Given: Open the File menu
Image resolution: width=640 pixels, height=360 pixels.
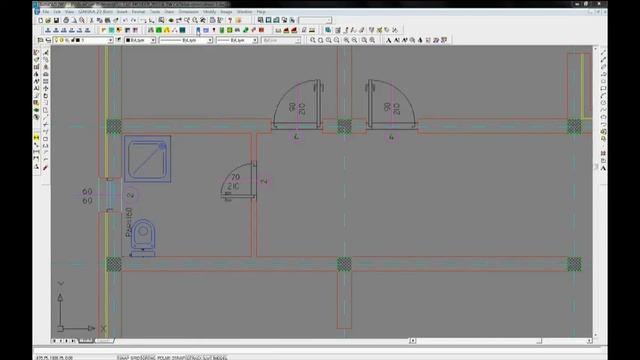Looking at the screenshot, I should click(x=46, y=12).
